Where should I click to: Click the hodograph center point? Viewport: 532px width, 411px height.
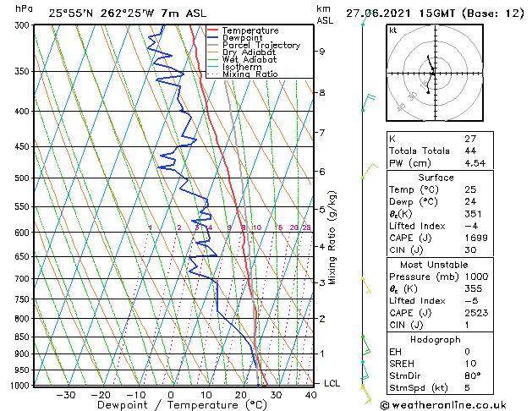pyautogui.click(x=435, y=73)
